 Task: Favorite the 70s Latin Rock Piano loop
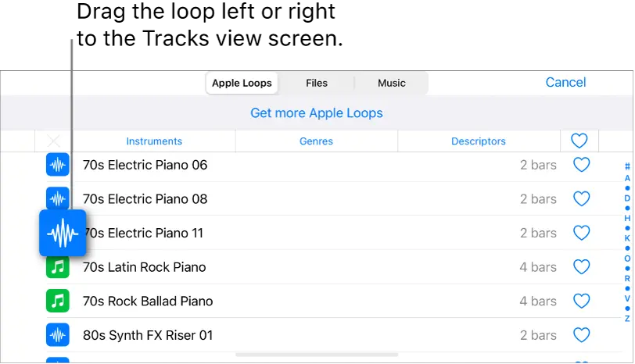[581, 267]
